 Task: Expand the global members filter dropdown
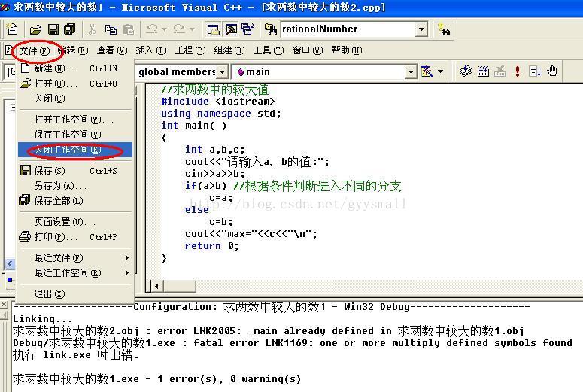point(222,71)
